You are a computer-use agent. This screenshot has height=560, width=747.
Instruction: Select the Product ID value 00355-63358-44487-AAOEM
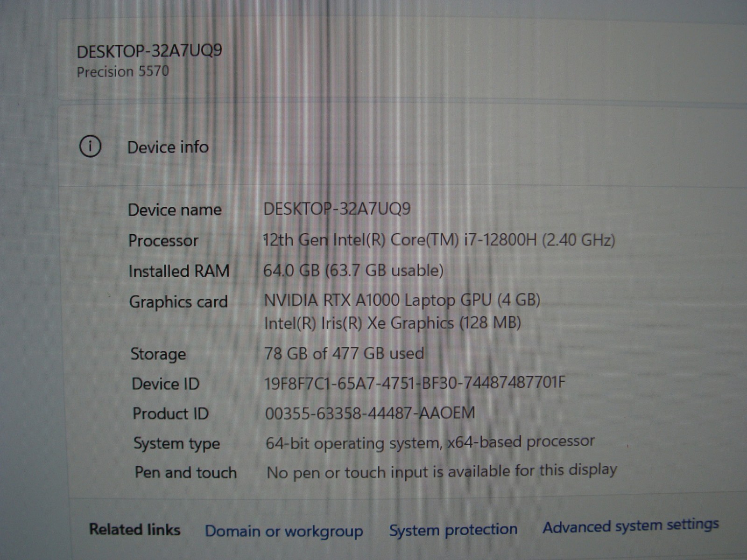pyautogui.click(x=370, y=413)
